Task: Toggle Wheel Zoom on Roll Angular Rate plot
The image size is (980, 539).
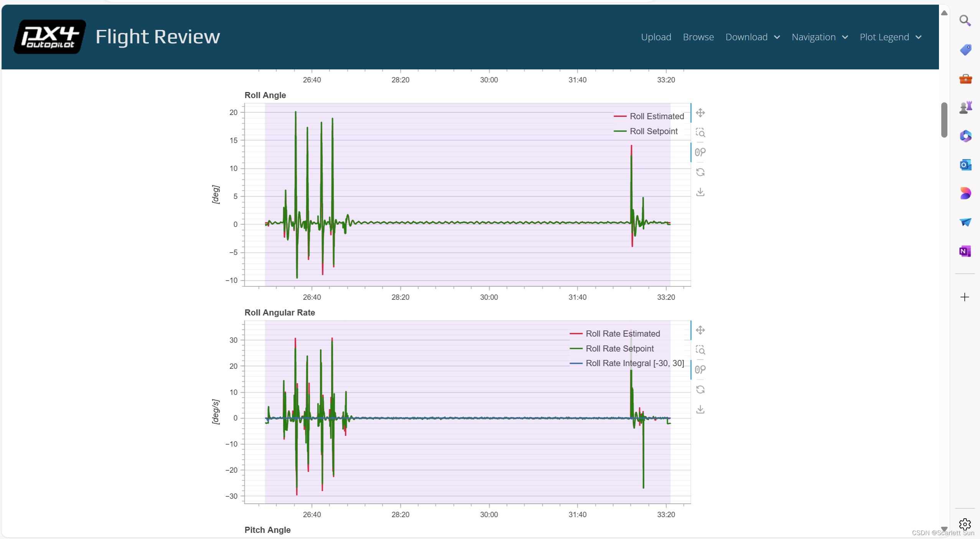Action: tap(700, 370)
